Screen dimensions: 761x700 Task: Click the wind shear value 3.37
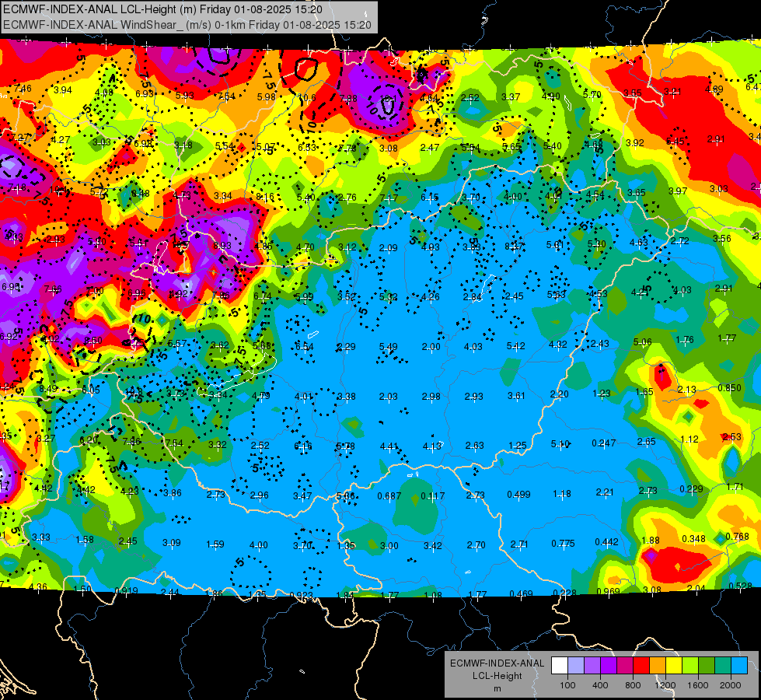click(x=511, y=97)
